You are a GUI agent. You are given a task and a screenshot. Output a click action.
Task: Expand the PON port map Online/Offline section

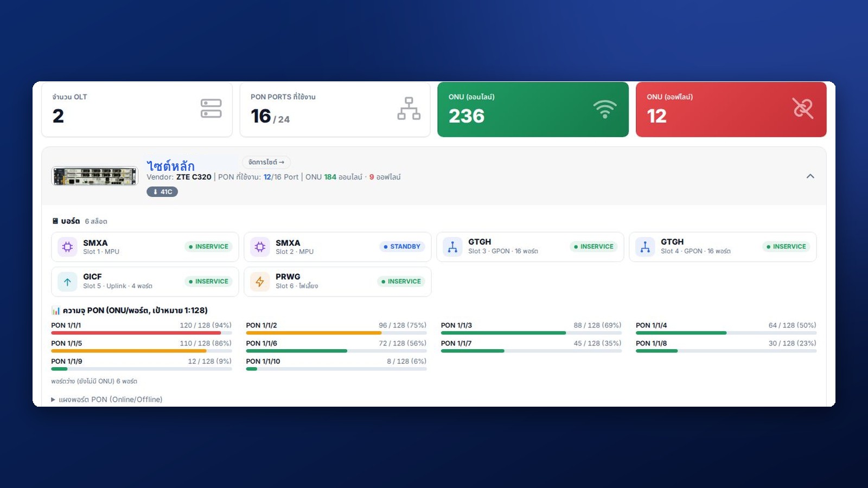(x=107, y=400)
